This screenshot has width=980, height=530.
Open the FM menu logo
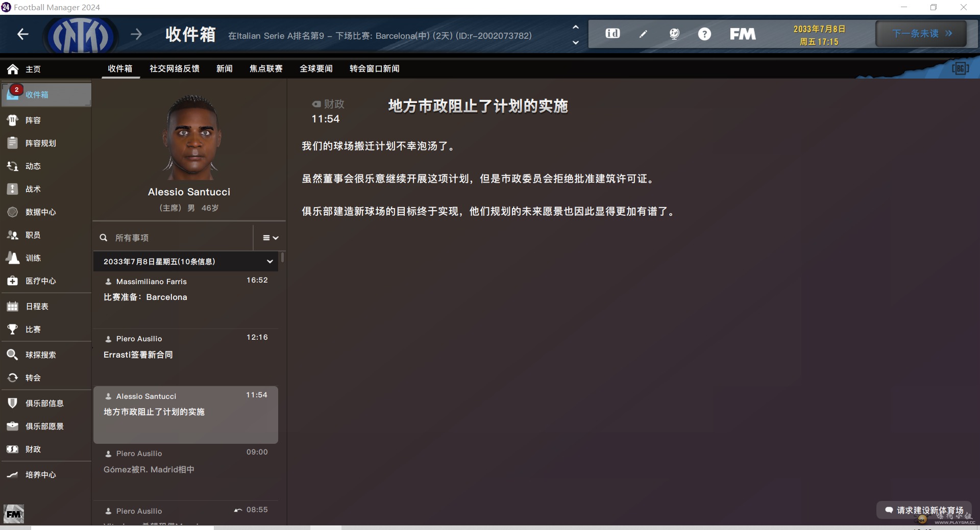click(x=743, y=34)
